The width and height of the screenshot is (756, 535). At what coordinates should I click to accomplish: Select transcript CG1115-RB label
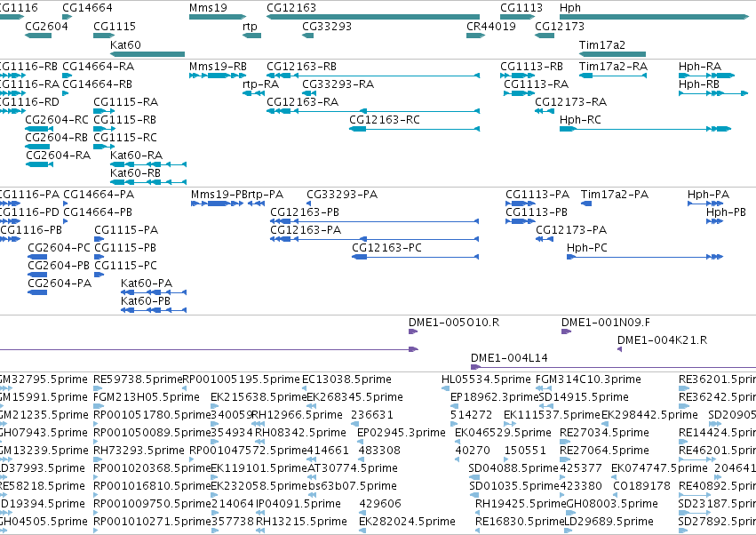pos(125,119)
